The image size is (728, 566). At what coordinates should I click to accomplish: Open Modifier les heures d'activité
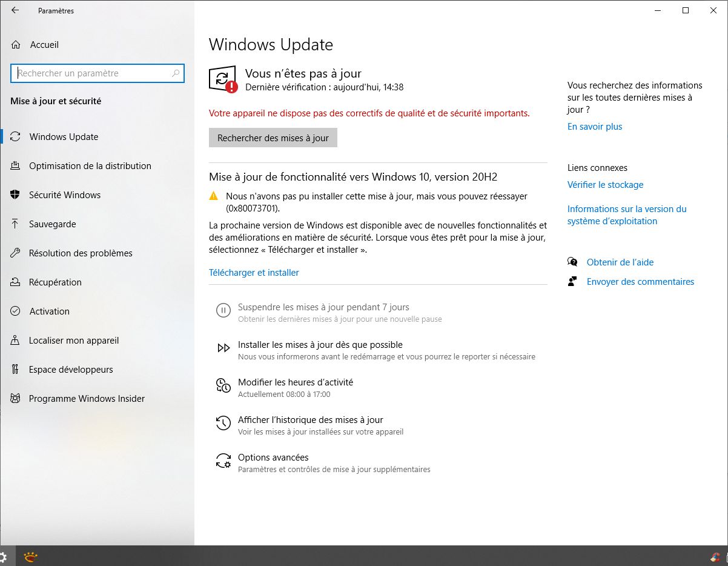(x=296, y=382)
